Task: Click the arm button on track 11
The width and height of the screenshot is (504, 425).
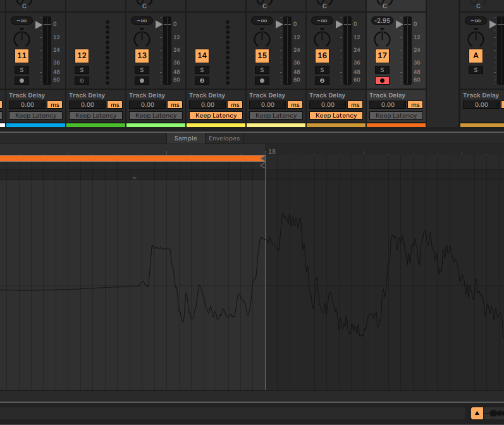Action: tap(22, 80)
